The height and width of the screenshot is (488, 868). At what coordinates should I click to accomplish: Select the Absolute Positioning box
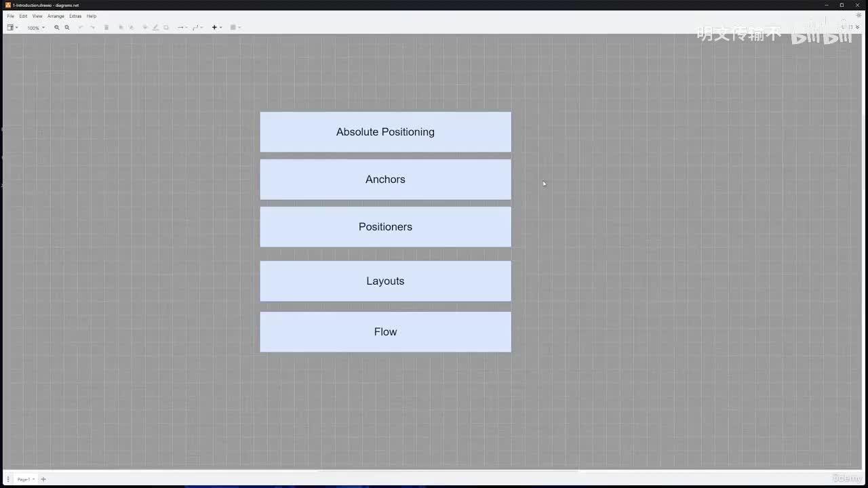385,132
